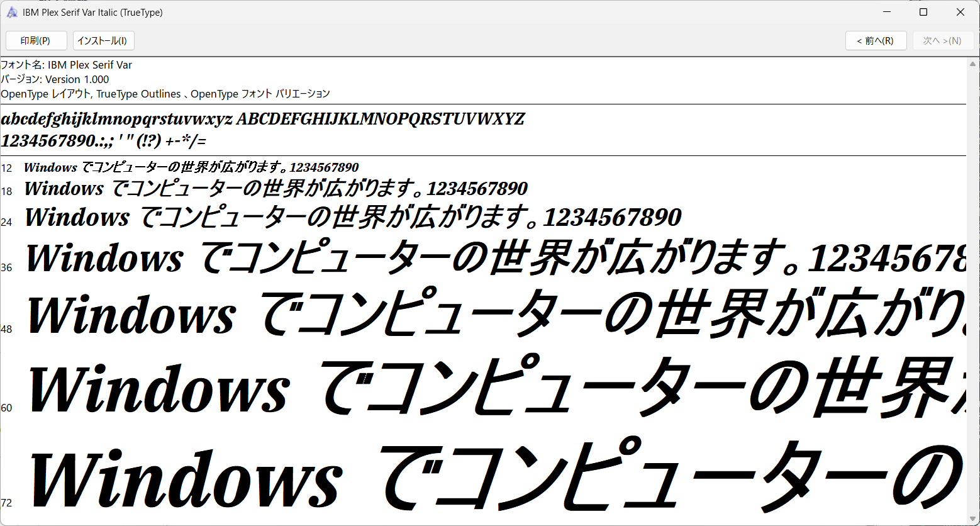Go to previous font with 前へ(R)
The width and height of the screenshot is (980, 526).
(x=876, y=41)
